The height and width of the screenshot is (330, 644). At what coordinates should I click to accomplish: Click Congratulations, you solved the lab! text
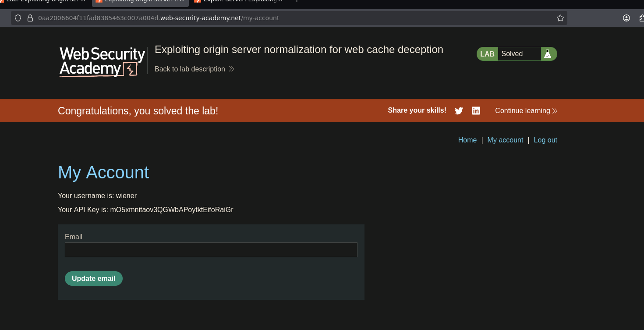pos(138,111)
